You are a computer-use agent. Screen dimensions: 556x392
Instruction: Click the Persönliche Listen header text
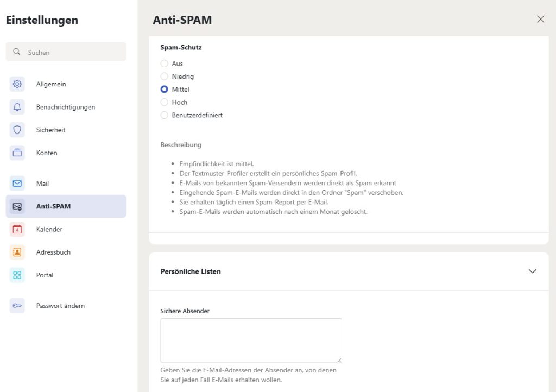click(191, 271)
